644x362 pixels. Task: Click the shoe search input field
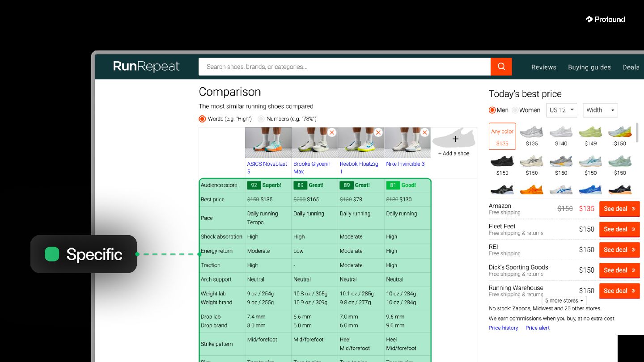[x=344, y=67]
